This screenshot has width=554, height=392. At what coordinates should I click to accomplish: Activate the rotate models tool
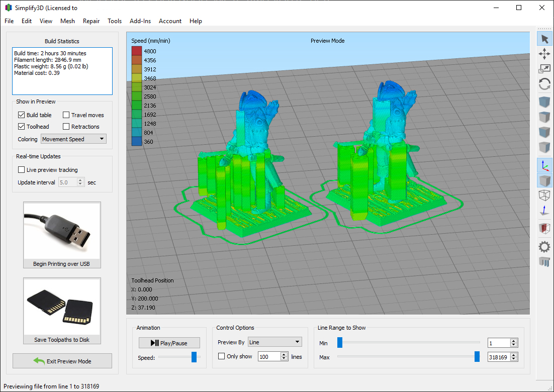[x=544, y=84]
